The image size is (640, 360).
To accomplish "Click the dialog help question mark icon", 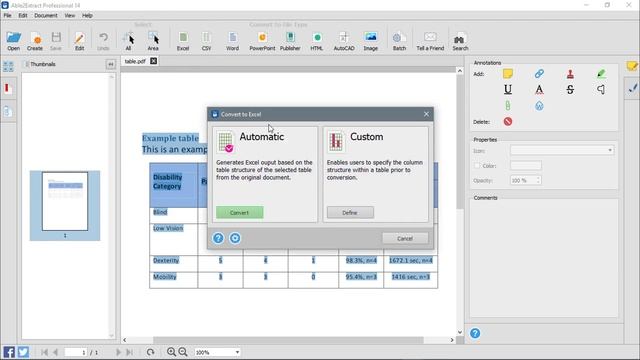I will [x=218, y=238].
